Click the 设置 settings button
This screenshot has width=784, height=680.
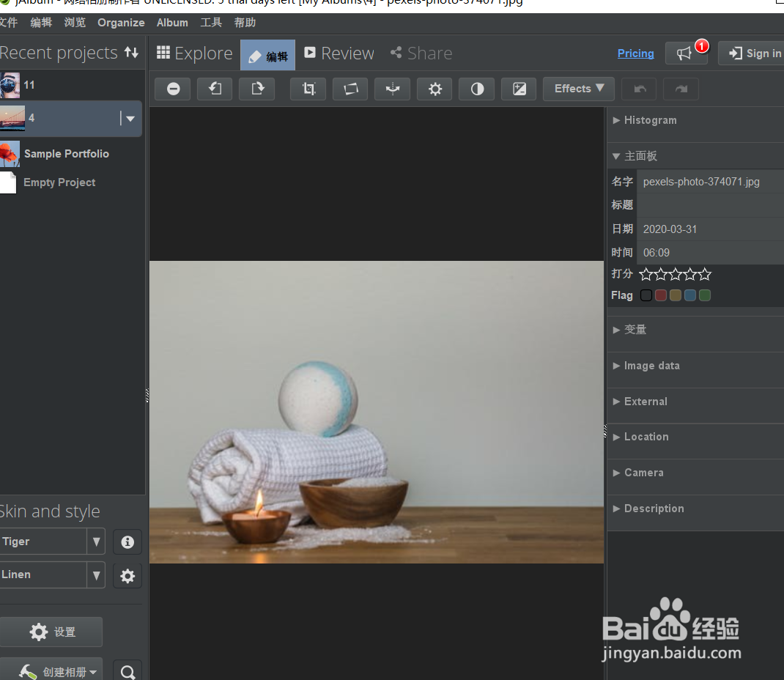pos(51,632)
